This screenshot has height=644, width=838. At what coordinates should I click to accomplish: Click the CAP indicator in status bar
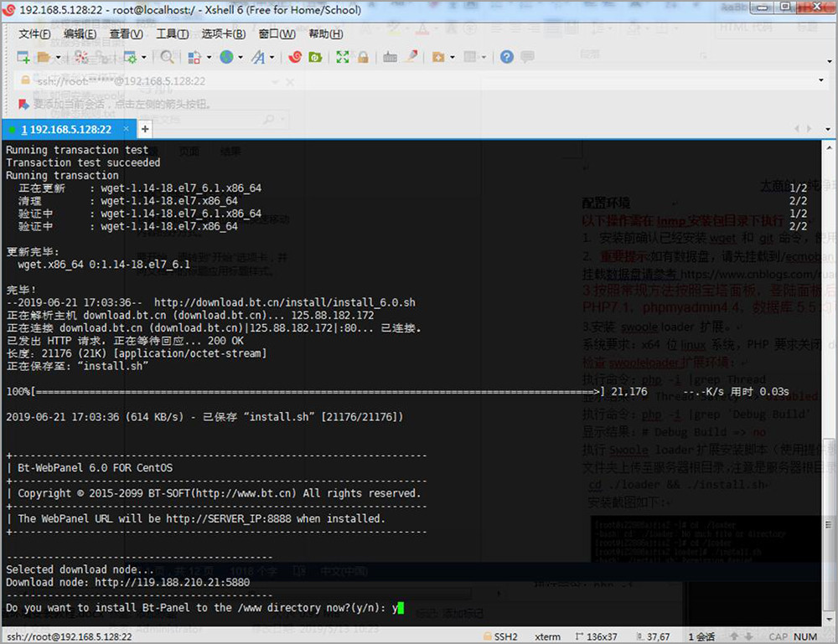coord(779,636)
